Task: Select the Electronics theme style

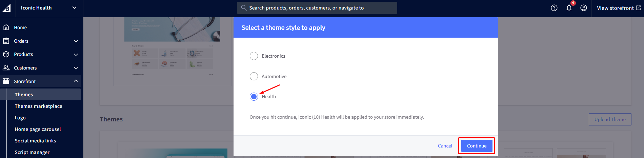Action: coord(254,56)
